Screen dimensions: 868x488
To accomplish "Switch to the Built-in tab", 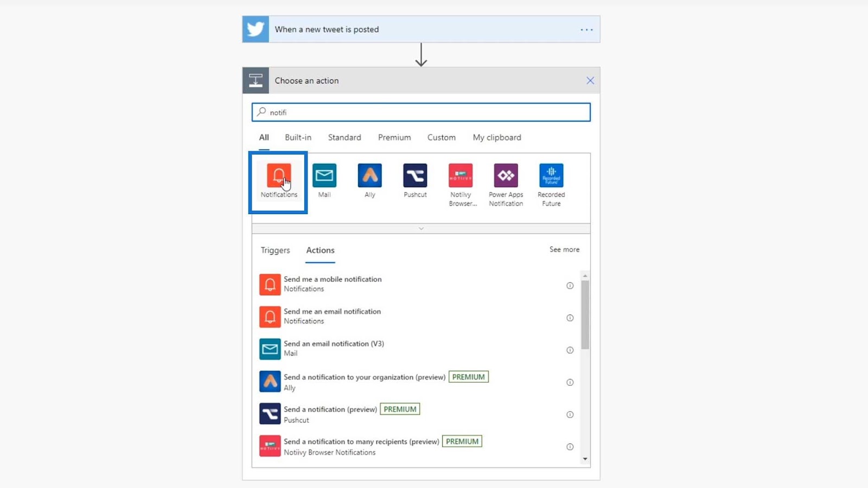I will click(298, 138).
